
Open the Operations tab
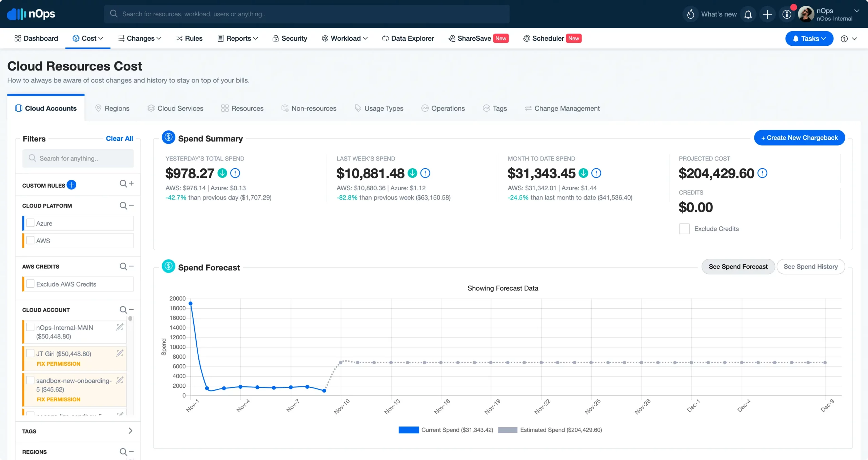pyautogui.click(x=443, y=108)
